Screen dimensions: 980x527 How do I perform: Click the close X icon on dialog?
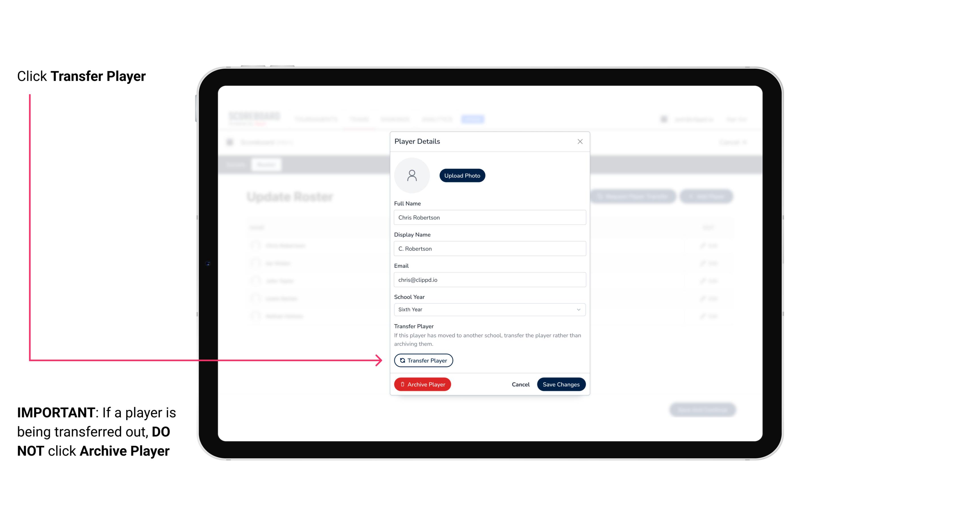coord(580,142)
